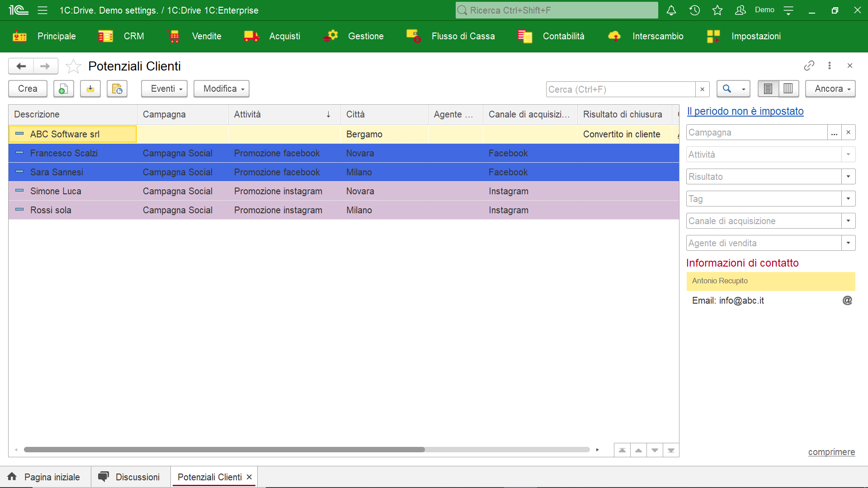This screenshot has width=868, height=488.
Task: Expand Canale di acquisizione filter dropdown
Action: [848, 221]
